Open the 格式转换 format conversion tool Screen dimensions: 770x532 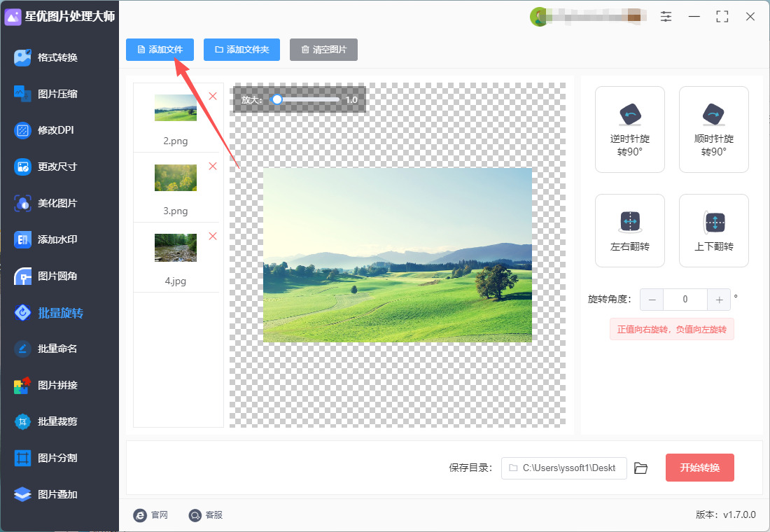pos(46,57)
